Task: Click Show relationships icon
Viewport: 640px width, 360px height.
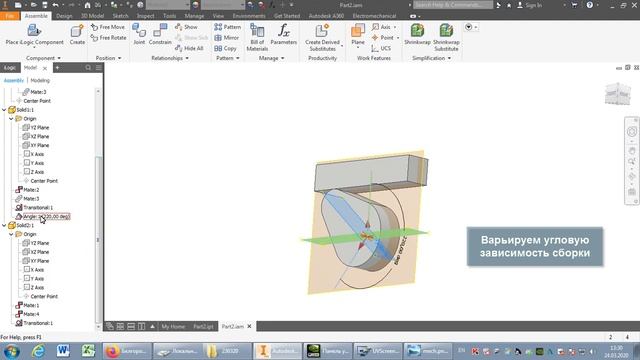Action: click(186, 27)
